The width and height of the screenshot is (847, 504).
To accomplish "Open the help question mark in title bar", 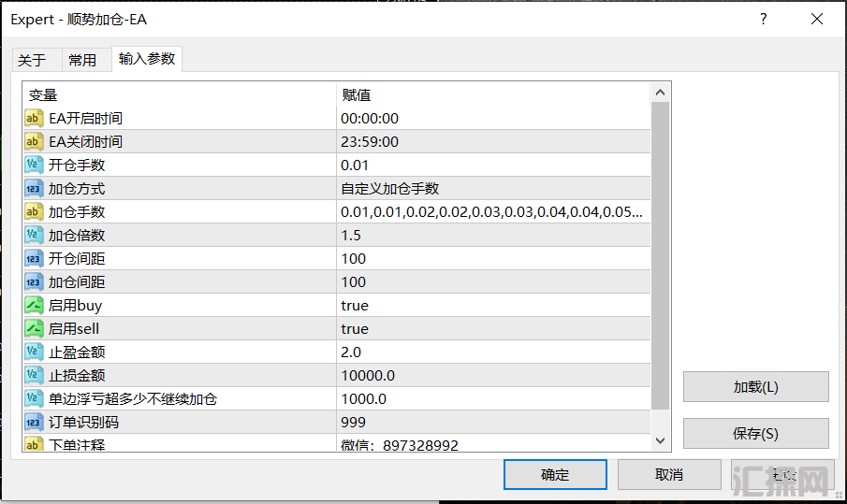I will [764, 19].
